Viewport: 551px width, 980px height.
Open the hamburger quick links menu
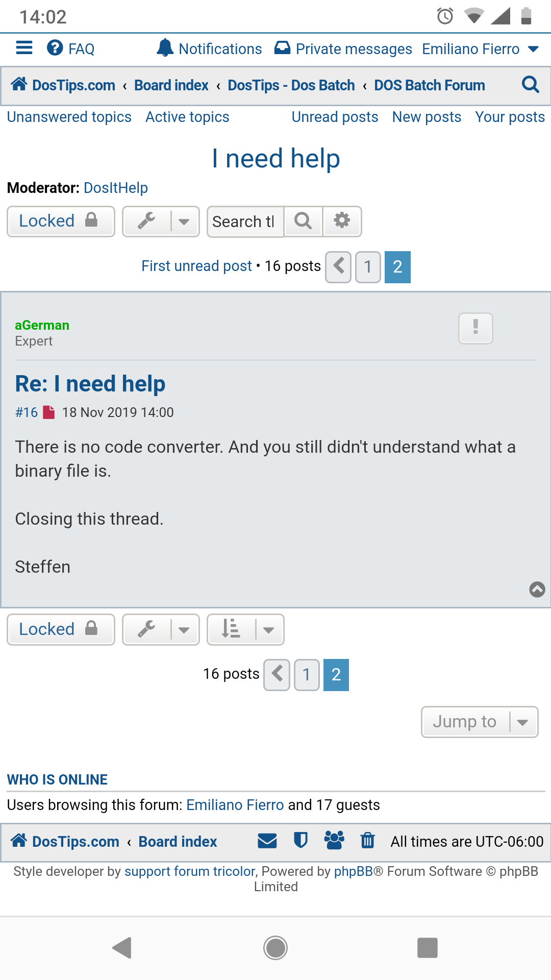(24, 48)
